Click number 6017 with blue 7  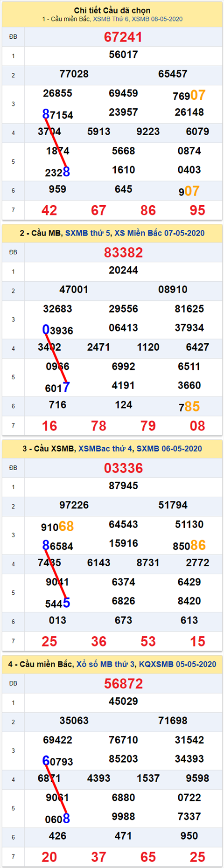point(57,388)
